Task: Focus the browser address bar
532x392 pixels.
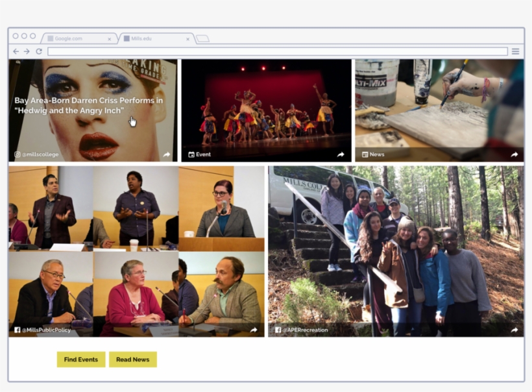Action: [x=277, y=51]
